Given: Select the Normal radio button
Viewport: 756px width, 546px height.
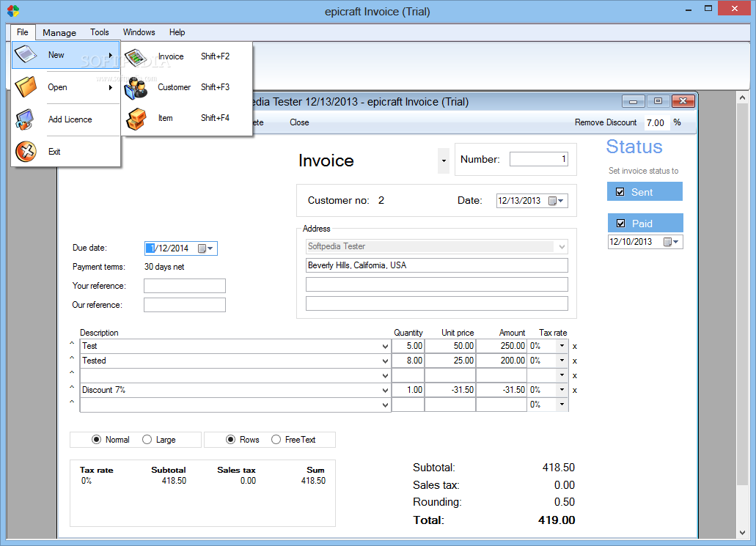Looking at the screenshot, I should pyautogui.click(x=97, y=440).
